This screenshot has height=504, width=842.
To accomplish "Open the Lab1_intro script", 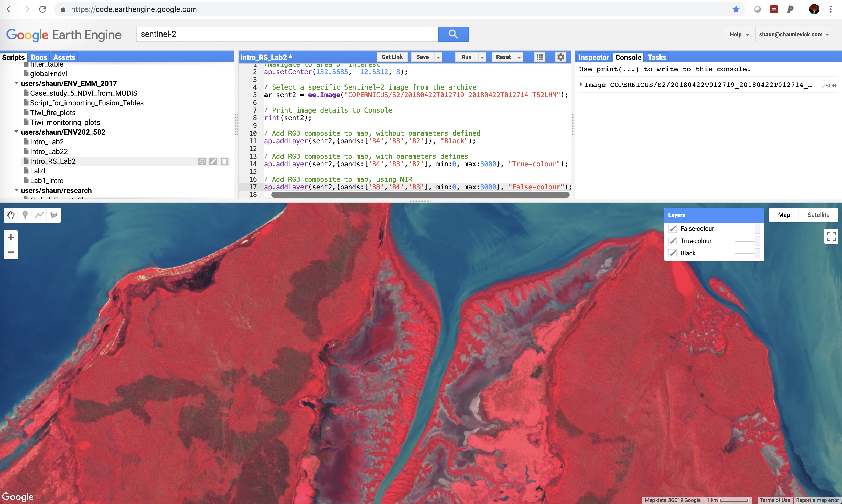I will click(x=47, y=181).
